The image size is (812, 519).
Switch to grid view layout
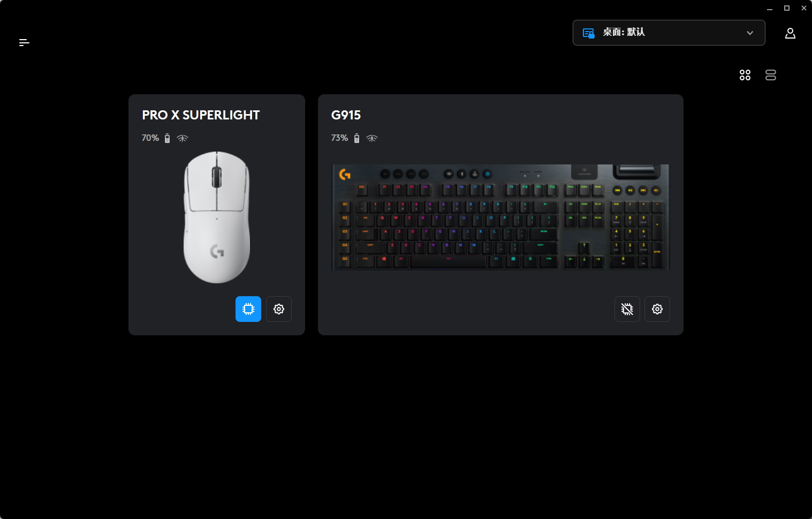coord(745,75)
